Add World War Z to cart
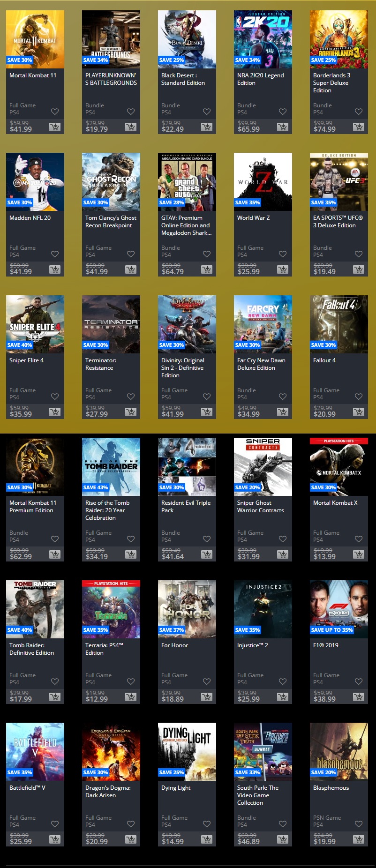This screenshot has width=376, height=868. (283, 269)
